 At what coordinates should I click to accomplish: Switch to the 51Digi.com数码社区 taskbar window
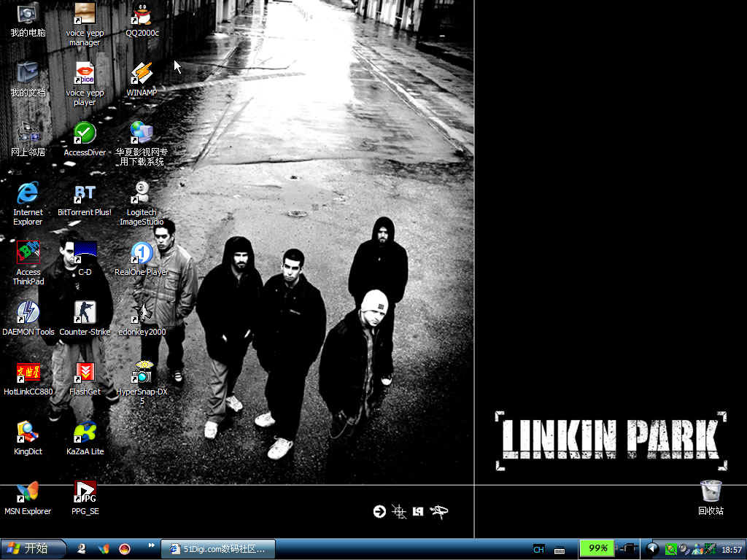click(x=218, y=549)
